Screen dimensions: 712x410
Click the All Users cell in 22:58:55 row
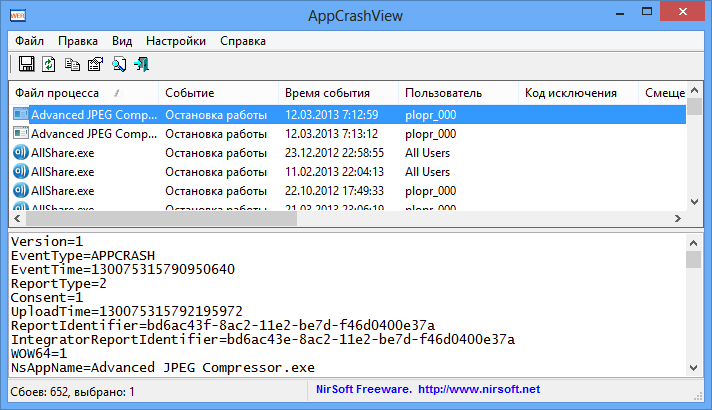(x=427, y=153)
